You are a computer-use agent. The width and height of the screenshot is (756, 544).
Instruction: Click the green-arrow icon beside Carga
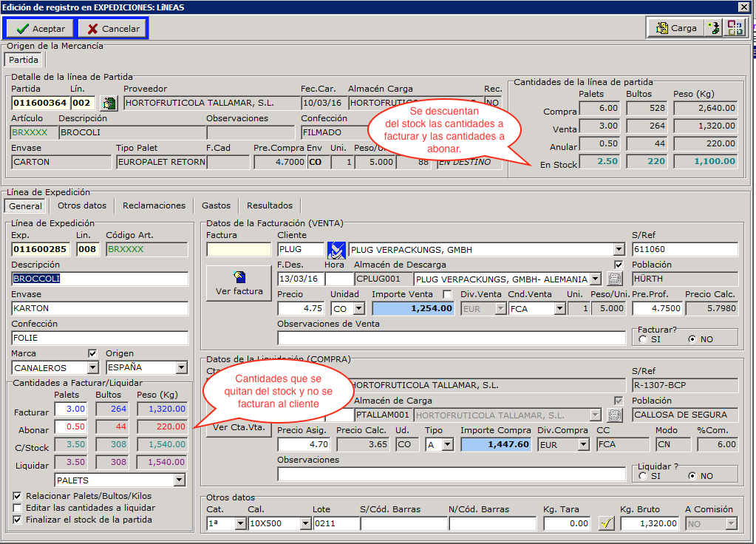point(714,28)
